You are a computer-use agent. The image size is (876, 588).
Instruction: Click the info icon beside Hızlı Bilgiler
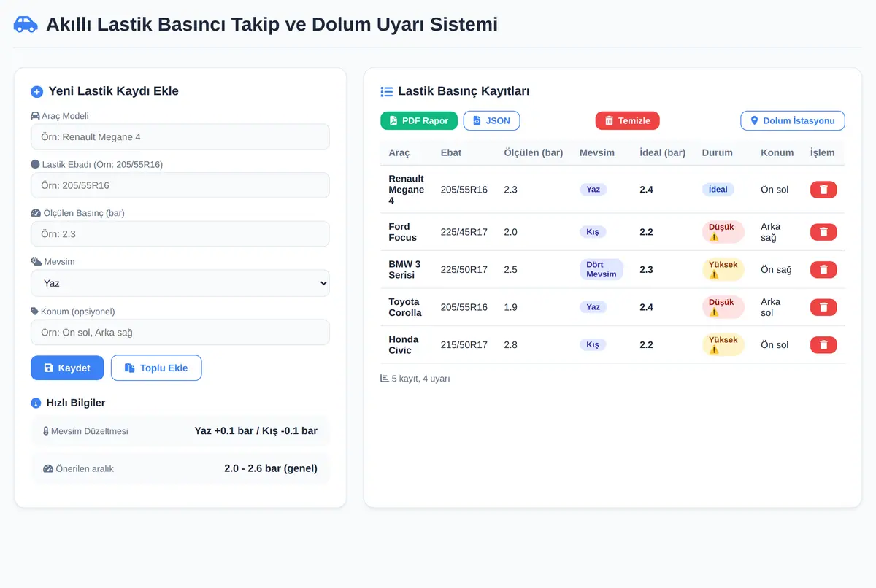click(x=36, y=403)
